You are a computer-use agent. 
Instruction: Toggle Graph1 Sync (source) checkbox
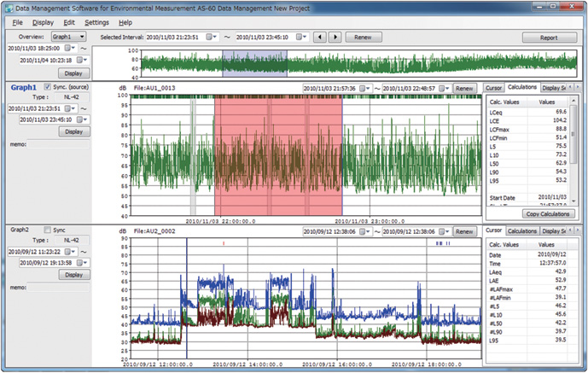point(48,87)
